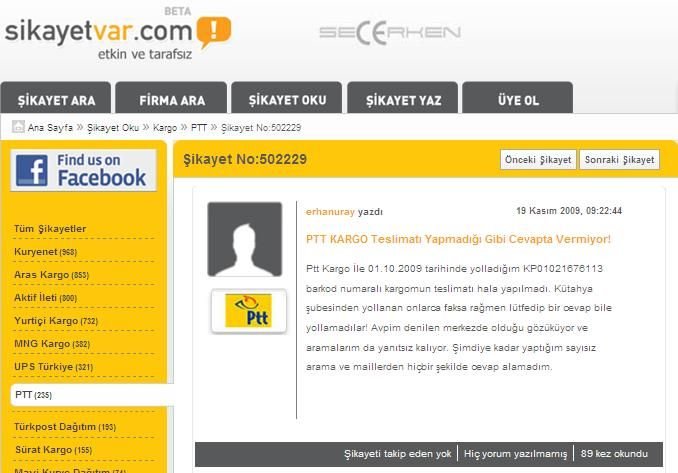Select UPS Türkiye in sidebar
The image size is (678, 473).
[53, 367]
